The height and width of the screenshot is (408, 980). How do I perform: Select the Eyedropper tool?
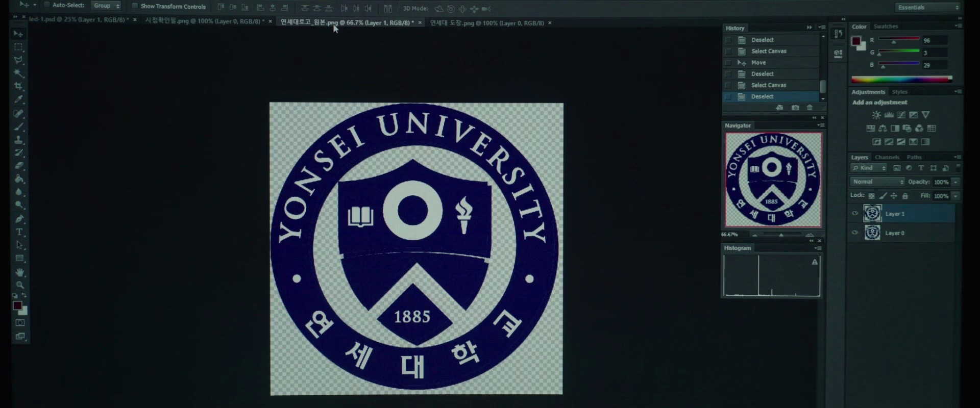[x=19, y=99]
